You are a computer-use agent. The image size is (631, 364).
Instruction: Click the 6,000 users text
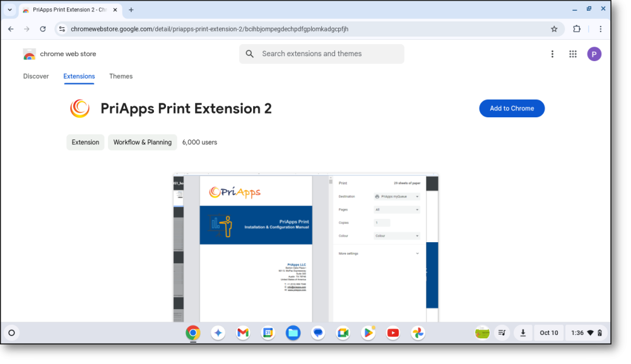199,143
